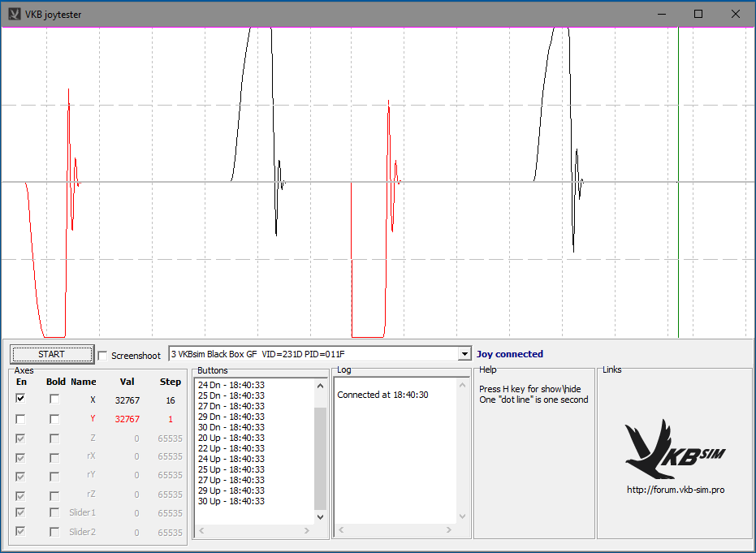This screenshot has width=756, height=553.
Task: Open the joystick device dropdown
Action: (464, 354)
